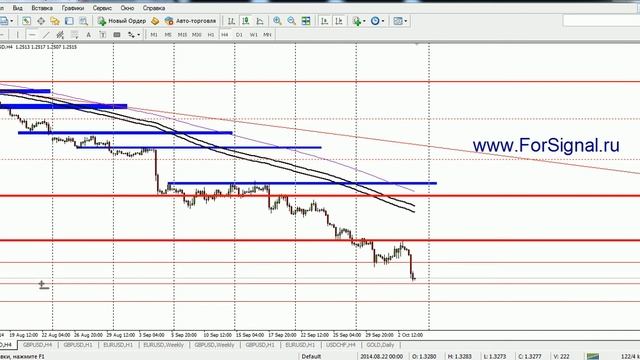Select the trendline drawing tool
The height and width of the screenshot is (360, 640).
[x=47, y=35]
